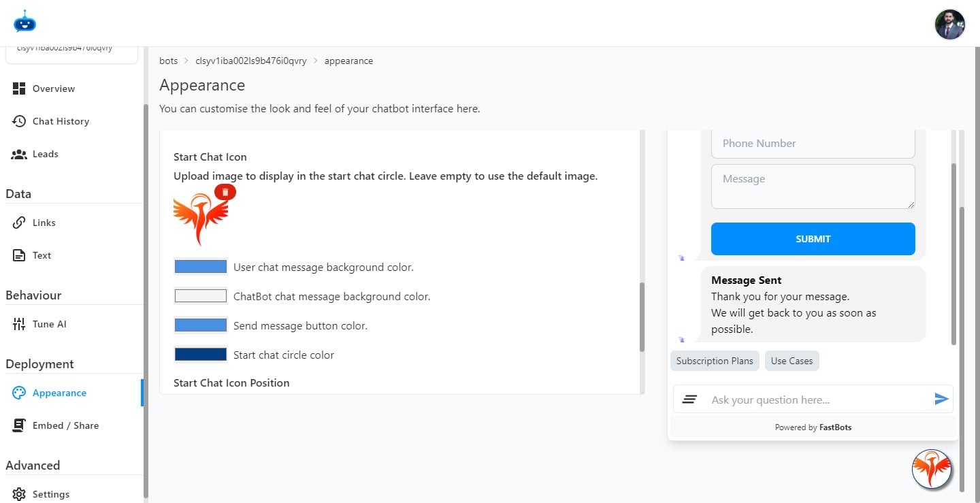980x503 pixels.
Task: Open the Links data section
Action: pyautogui.click(x=44, y=222)
